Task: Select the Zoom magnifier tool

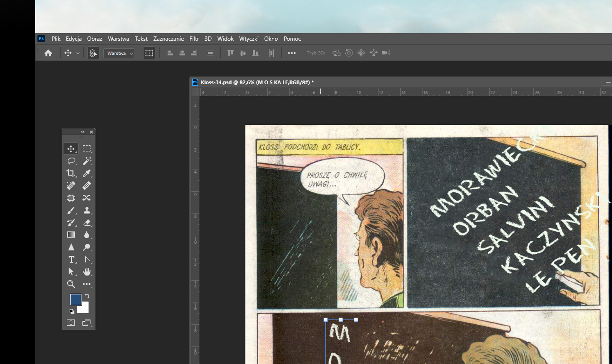Action: (x=71, y=284)
